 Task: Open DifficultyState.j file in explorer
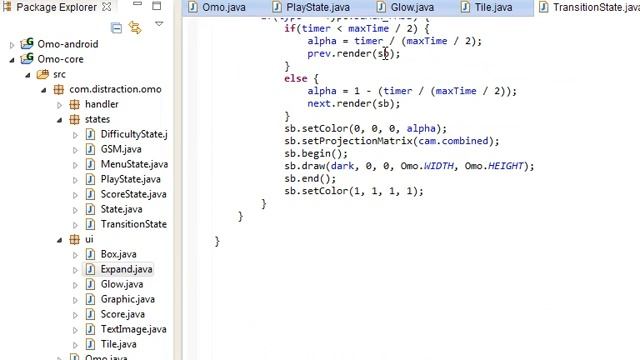(x=134, y=134)
